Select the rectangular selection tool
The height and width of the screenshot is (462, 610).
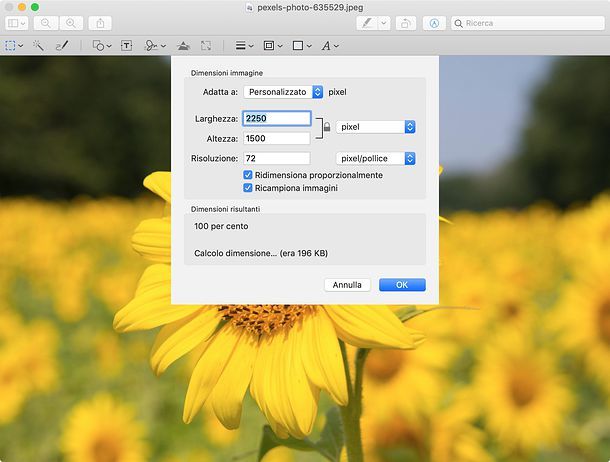[x=11, y=46]
